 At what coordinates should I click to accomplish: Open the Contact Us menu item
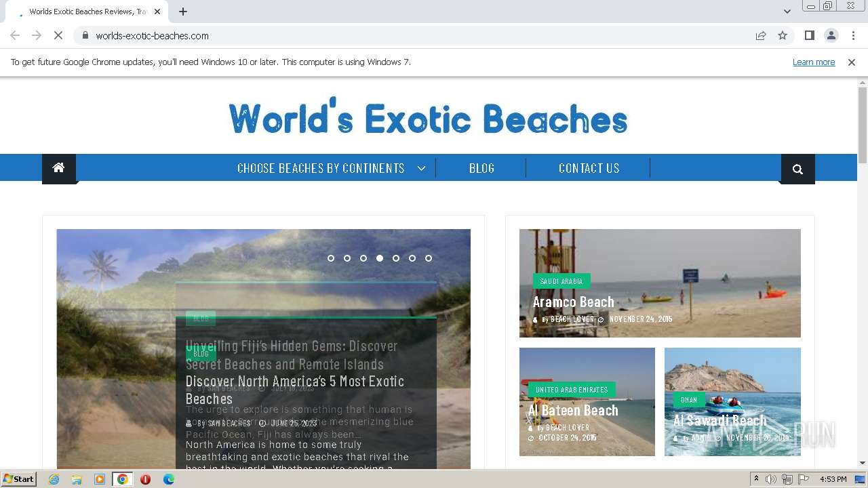[589, 168]
